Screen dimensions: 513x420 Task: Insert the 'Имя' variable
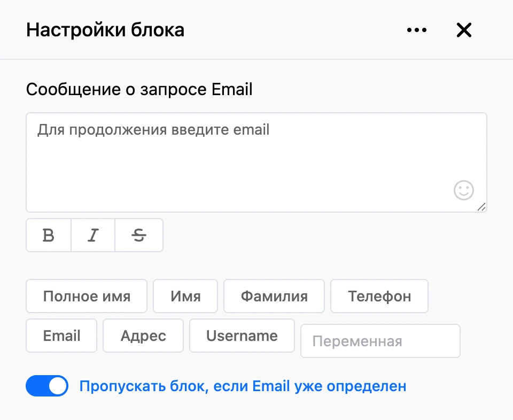point(185,296)
